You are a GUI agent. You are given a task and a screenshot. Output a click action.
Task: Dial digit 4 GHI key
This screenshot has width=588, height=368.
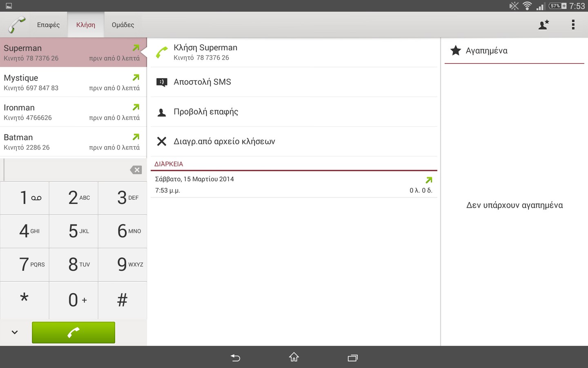(24, 231)
